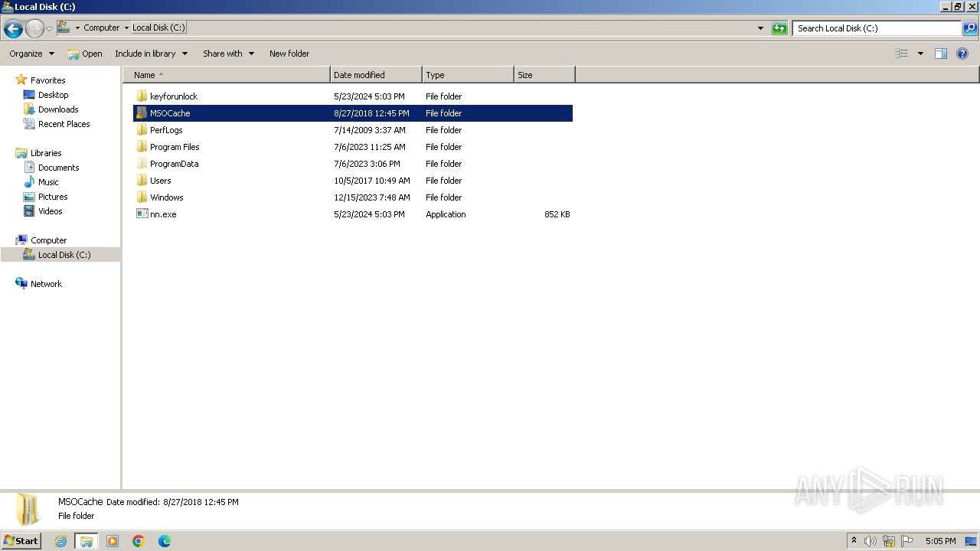This screenshot has height=551, width=980.
Task: Sort by Date modified column
Action: click(376, 75)
